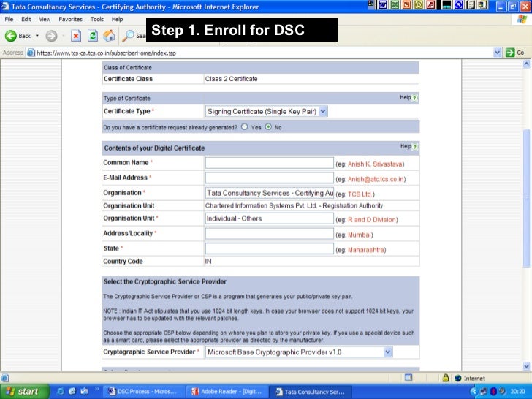Image resolution: width=532 pixels, height=399 pixels.
Task: Click Tata Consultancy Services taskbar button
Action: coord(311,392)
